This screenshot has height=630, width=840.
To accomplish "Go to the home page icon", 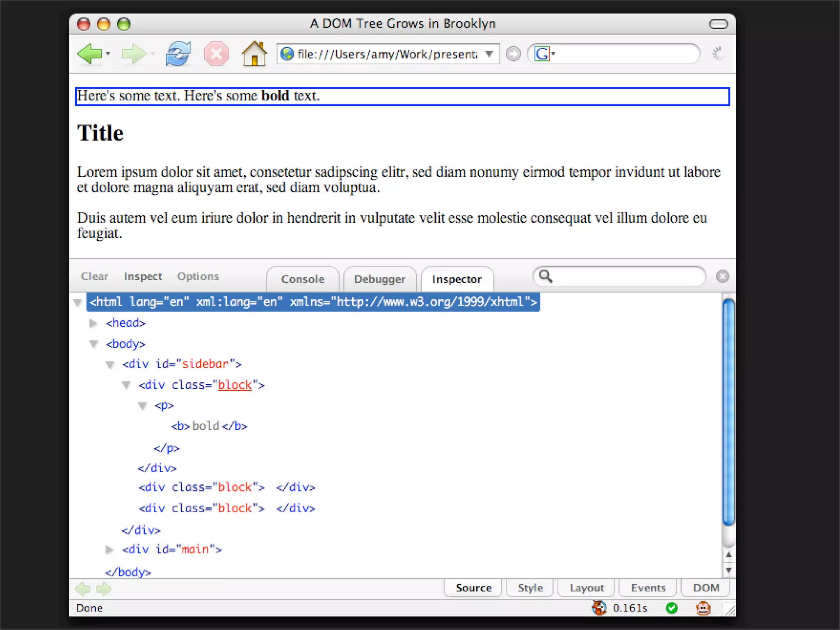I will (254, 53).
